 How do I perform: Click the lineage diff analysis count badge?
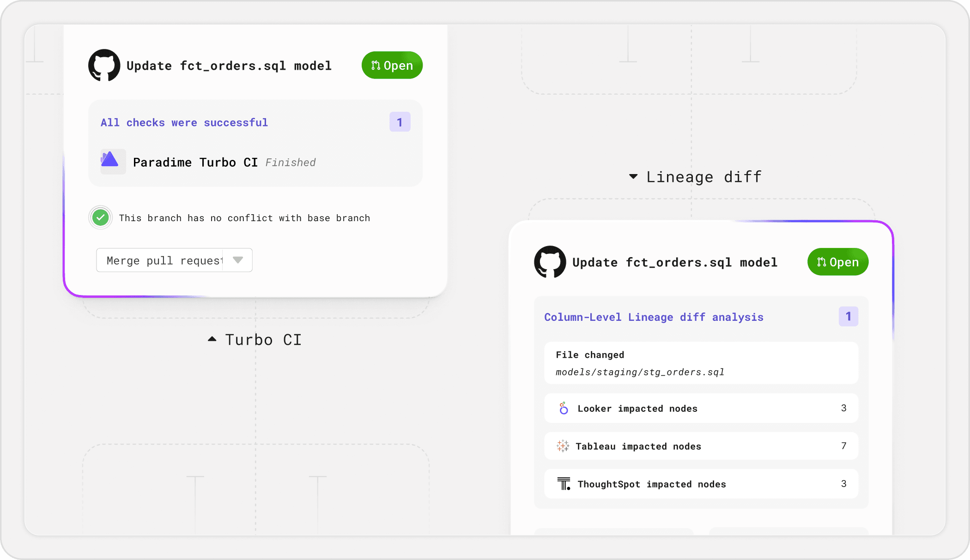pyautogui.click(x=849, y=316)
